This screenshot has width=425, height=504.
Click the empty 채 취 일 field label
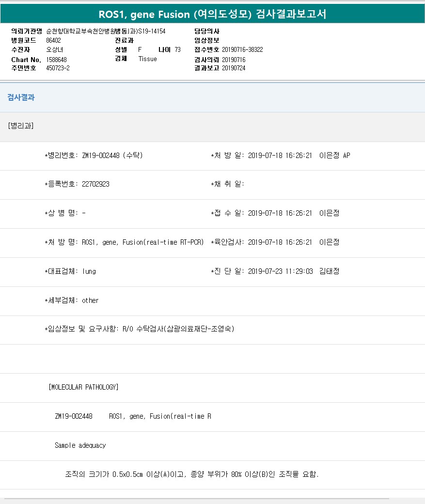(228, 184)
